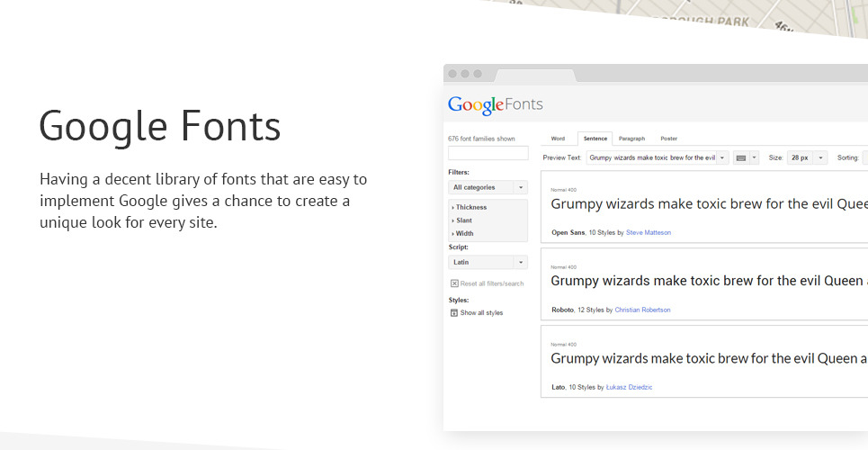Click the Reset all filters X icon
The width and height of the screenshot is (868, 450).
tap(454, 283)
